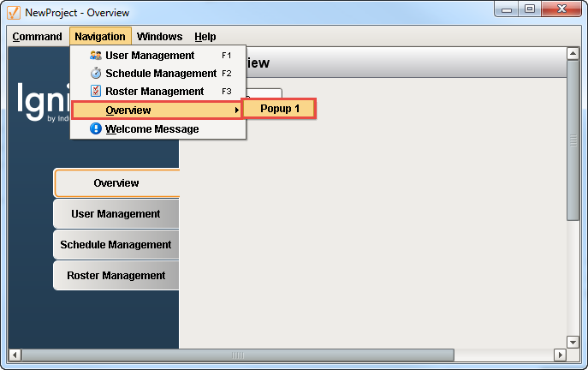This screenshot has width=588, height=370.
Task: Expand the Overview submenu arrow
Action: pos(236,110)
